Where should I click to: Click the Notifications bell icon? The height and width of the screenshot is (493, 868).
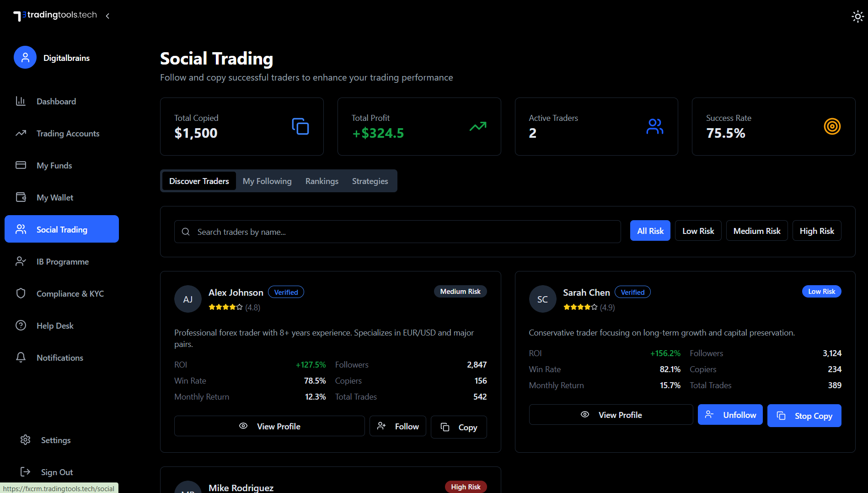click(x=21, y=358)
